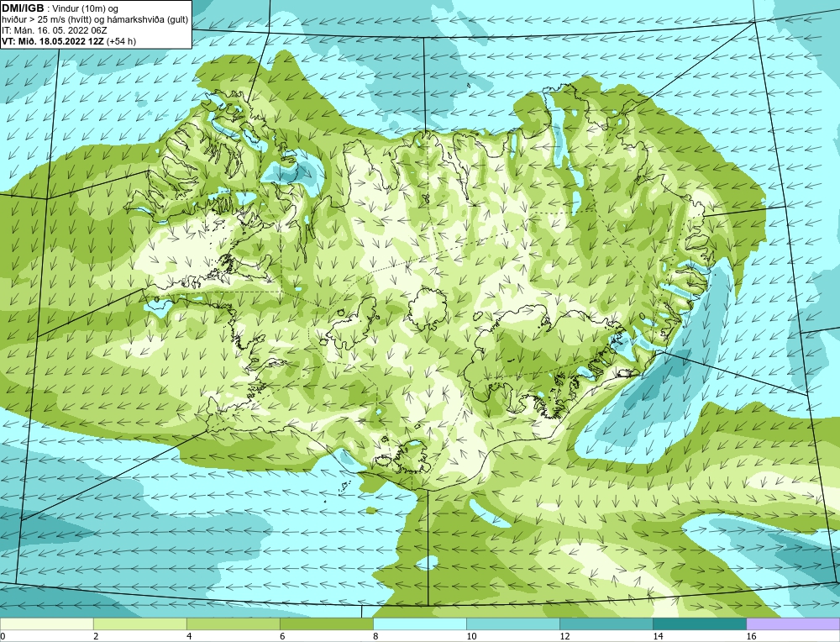Screen dimensions: 840x642
Task: Click the 0–2 m/s palest legend swatch
Action: pyautogui.click(x=46, y=624)
